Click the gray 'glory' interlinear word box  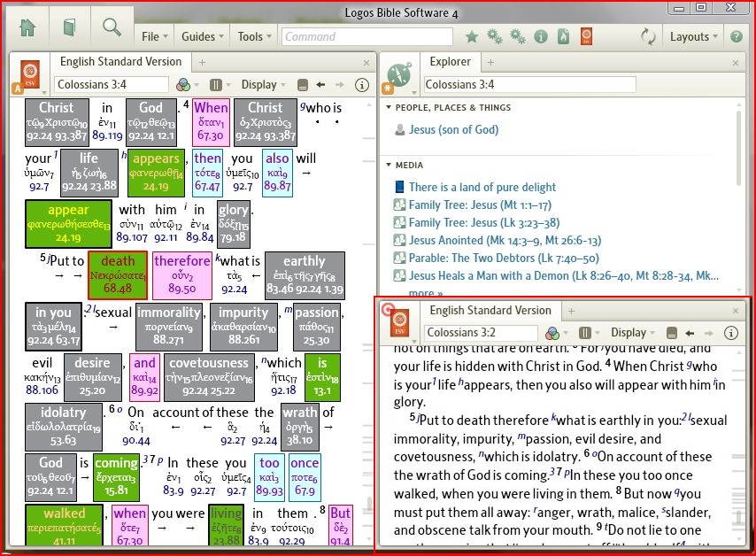pyautogui.click(x=234, y=224)
